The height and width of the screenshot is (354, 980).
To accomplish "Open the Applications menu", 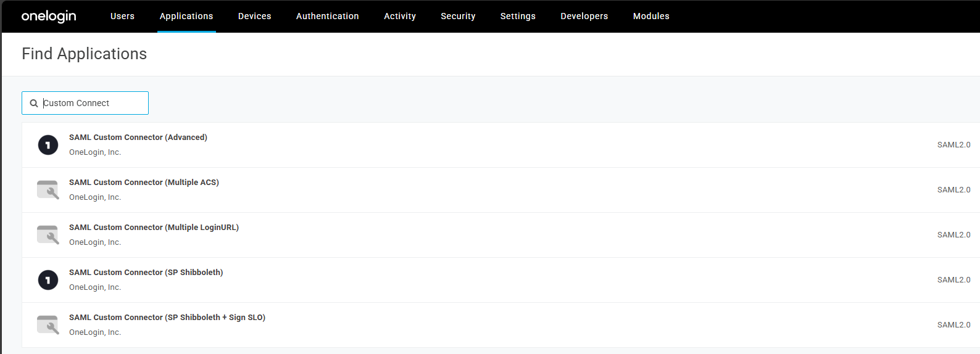I will 186,16.
